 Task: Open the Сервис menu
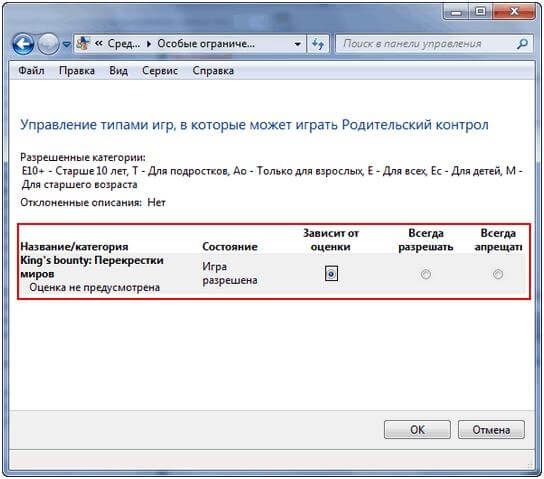[x=160, y=71]
